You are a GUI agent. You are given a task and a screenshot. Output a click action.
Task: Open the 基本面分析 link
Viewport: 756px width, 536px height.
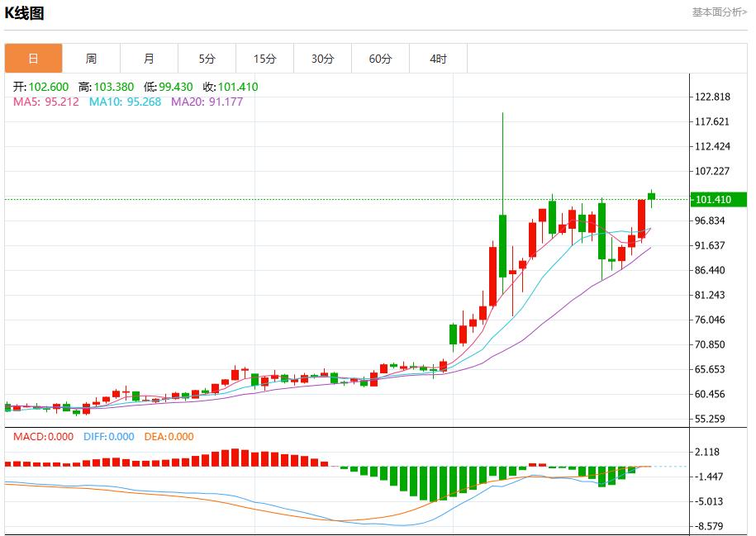(719, 12)
